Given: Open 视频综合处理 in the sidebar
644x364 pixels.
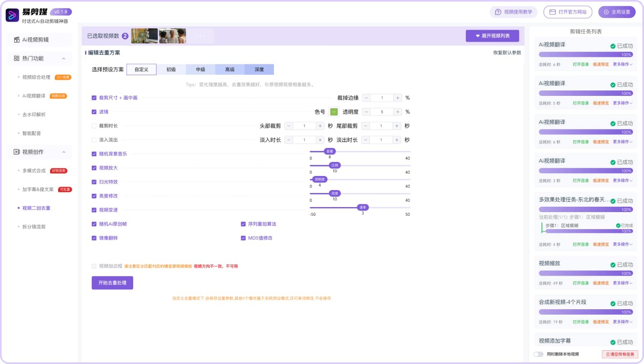Looking at the screenshot, I should pyautogui.click(x=36, y=77).
